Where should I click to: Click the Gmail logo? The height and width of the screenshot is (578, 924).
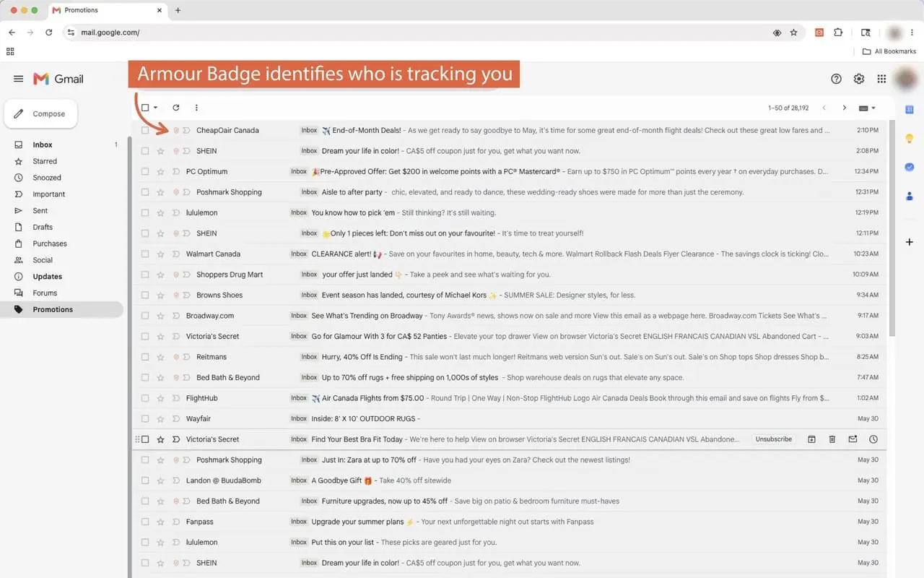click(58, 79)
